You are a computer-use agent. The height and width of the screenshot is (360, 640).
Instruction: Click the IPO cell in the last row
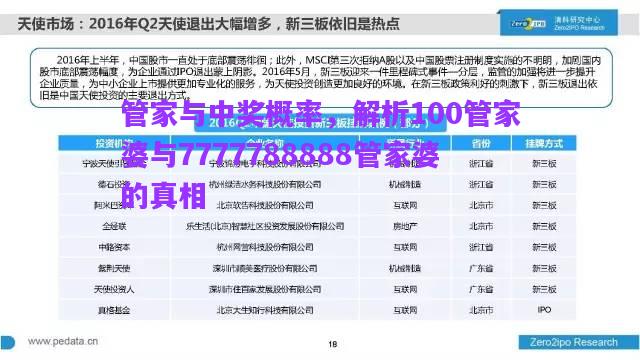click(x=544, y=310)
